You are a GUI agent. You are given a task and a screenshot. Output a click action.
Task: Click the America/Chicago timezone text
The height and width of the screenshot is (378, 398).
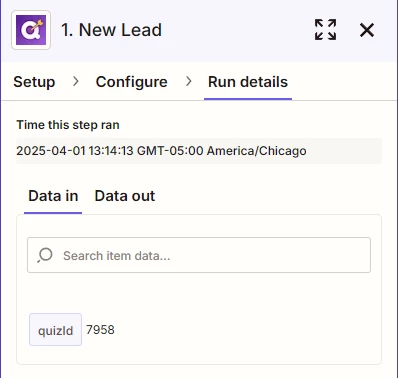click(x=257, y=151)
